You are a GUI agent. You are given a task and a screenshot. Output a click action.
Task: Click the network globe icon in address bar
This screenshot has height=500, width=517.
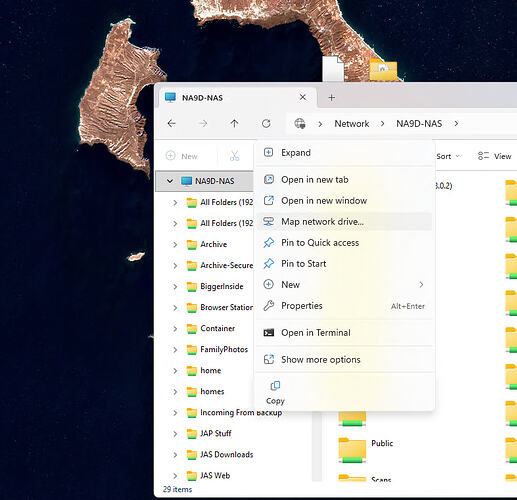tap(300, 124)
